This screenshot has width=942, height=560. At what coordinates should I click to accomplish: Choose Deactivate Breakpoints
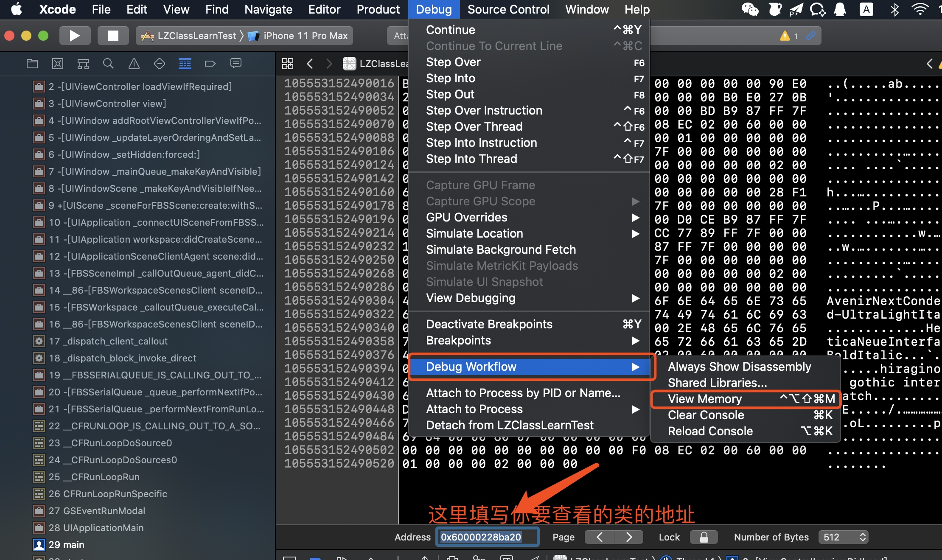point(529,324)
